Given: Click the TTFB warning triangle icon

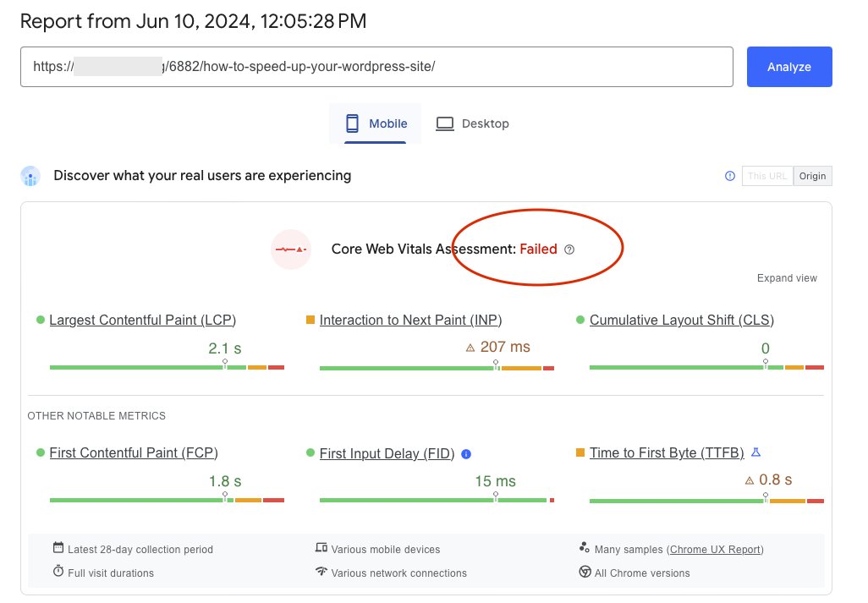Looking at the screenshot, I should point(749,480).
